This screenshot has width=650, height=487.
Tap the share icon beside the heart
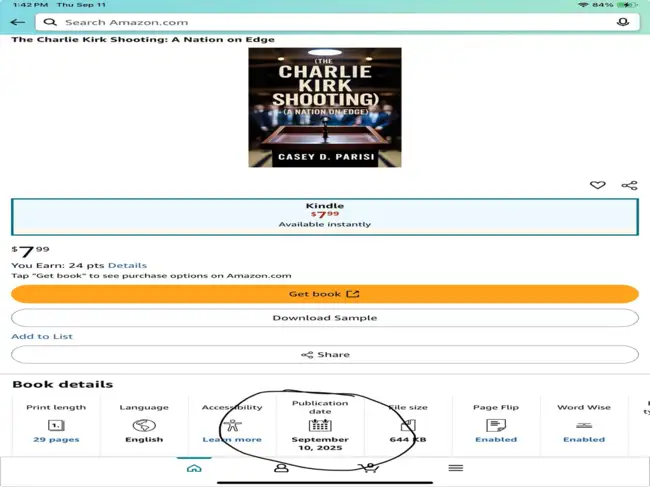629,185
